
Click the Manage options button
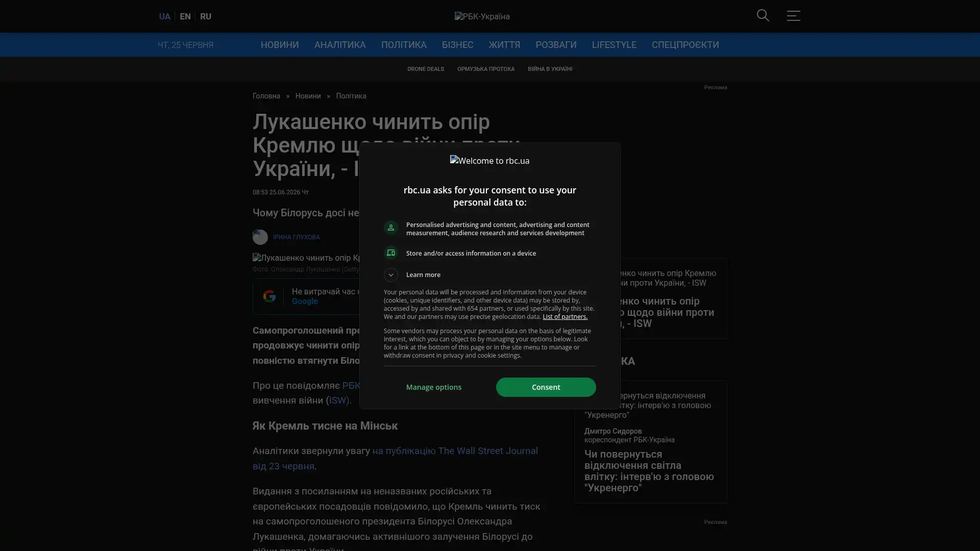pos(433,387)
